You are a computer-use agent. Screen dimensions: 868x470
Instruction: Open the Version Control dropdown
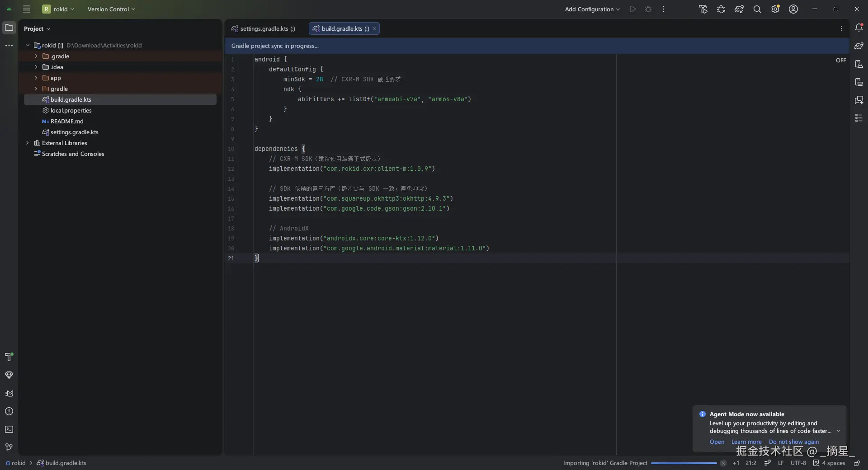111,9
